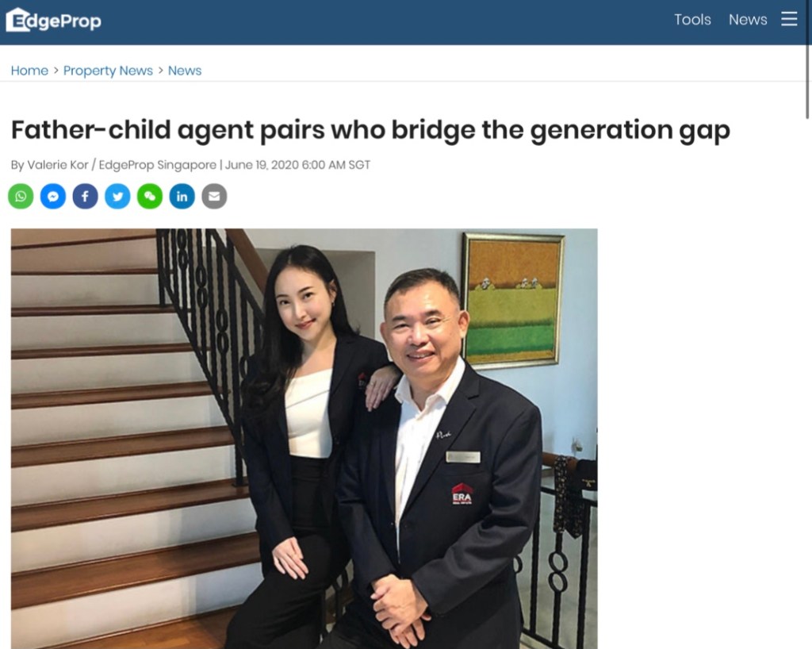
Task: Open the Tools menu
Action: [692, 20]
